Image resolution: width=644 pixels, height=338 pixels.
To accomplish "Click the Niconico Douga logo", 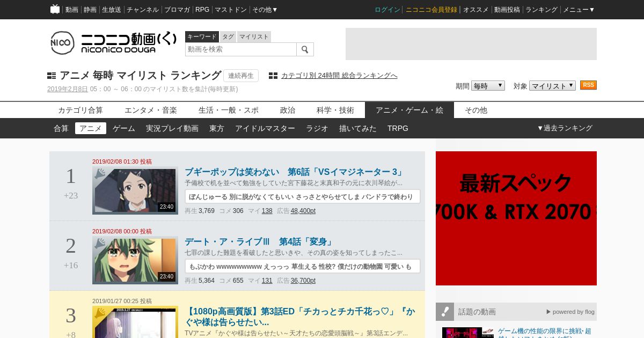I will coord(113,42).
